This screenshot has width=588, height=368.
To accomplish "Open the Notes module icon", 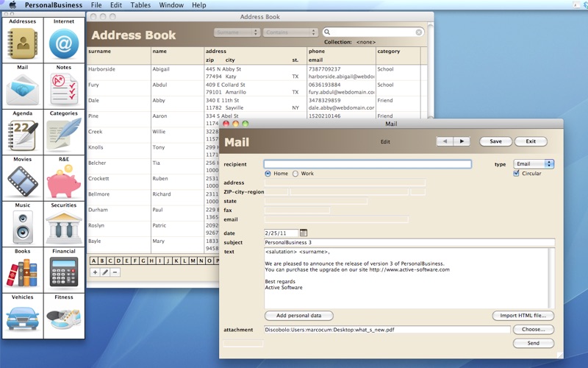I will tap(64, 89).
